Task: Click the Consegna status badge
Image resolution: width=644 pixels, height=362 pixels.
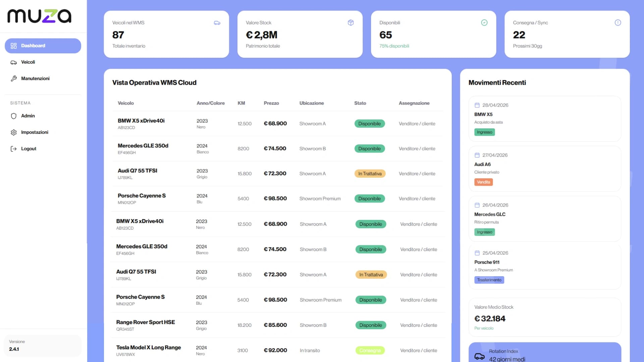Action: (x=370, y=351)
